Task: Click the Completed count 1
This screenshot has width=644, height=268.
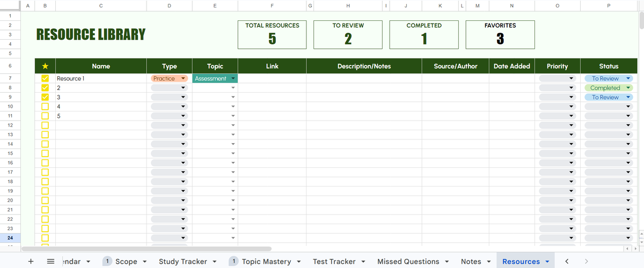Action: (424, 39)
